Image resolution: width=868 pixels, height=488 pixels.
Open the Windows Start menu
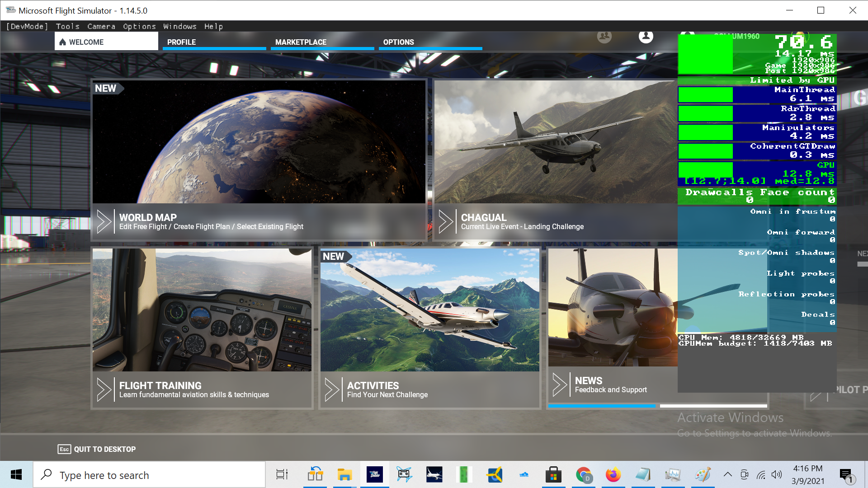pos(16,474)
